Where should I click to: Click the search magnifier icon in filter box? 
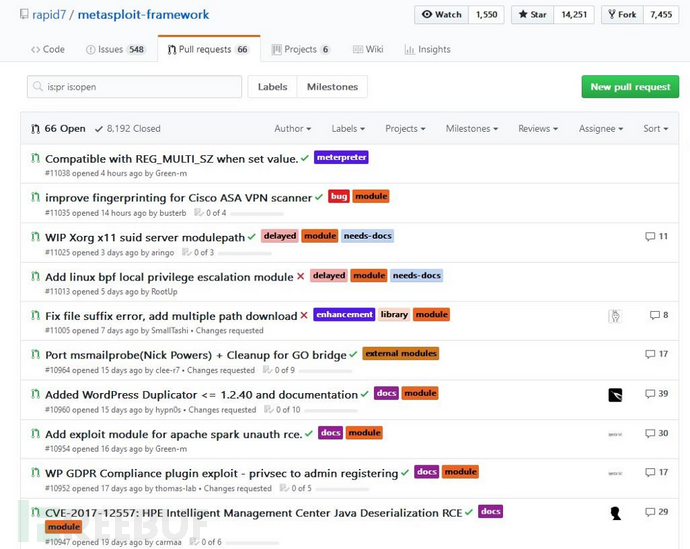[38, 86]
